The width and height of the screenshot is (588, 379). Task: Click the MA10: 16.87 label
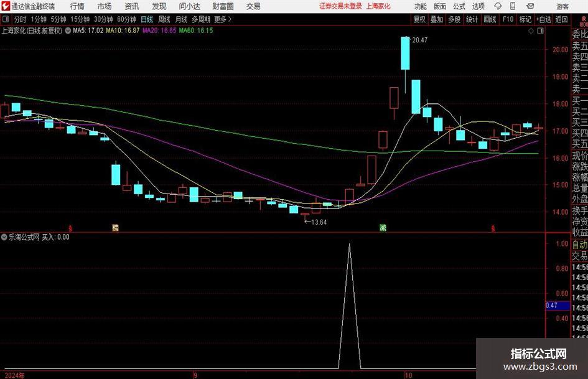point(123,30)
